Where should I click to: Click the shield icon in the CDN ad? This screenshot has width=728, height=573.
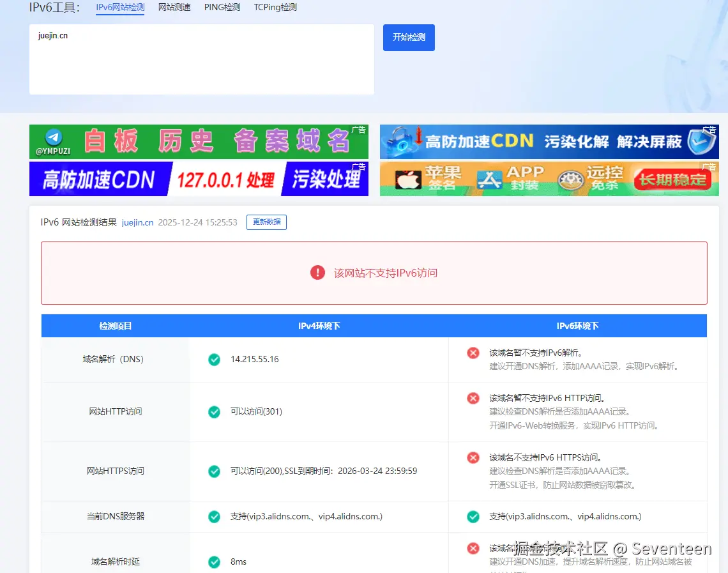tap(701, 142)
